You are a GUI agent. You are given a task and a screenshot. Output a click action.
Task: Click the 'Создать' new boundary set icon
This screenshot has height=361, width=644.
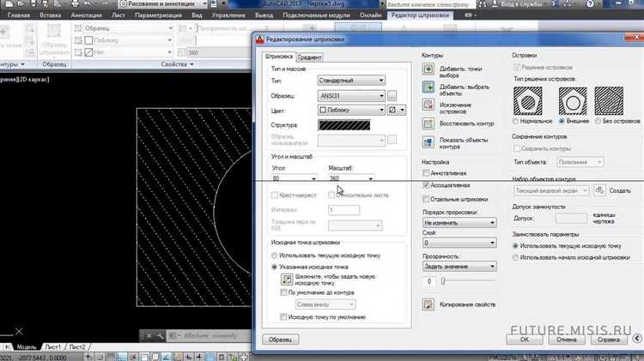599,190
